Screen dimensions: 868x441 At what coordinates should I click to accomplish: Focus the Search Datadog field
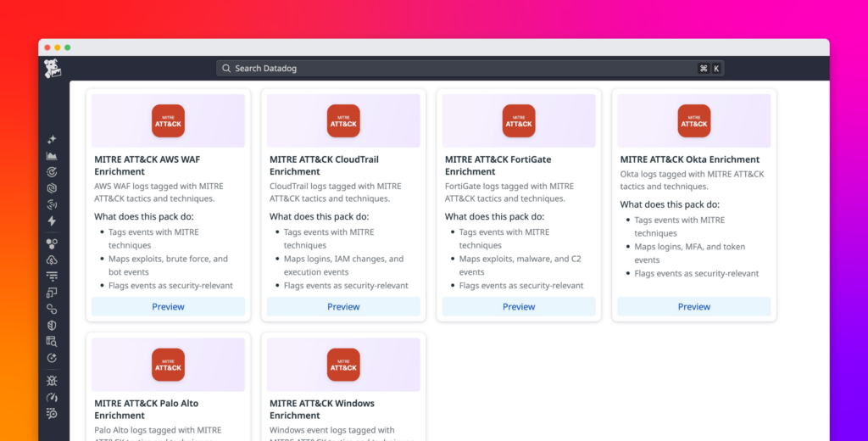[x=470, y=68]
